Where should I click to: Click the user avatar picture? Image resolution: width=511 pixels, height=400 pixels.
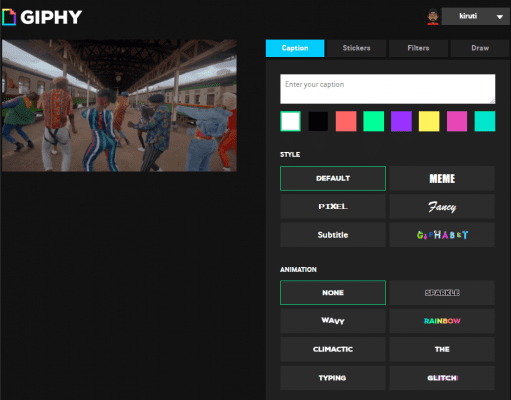[x=433, y=16]
